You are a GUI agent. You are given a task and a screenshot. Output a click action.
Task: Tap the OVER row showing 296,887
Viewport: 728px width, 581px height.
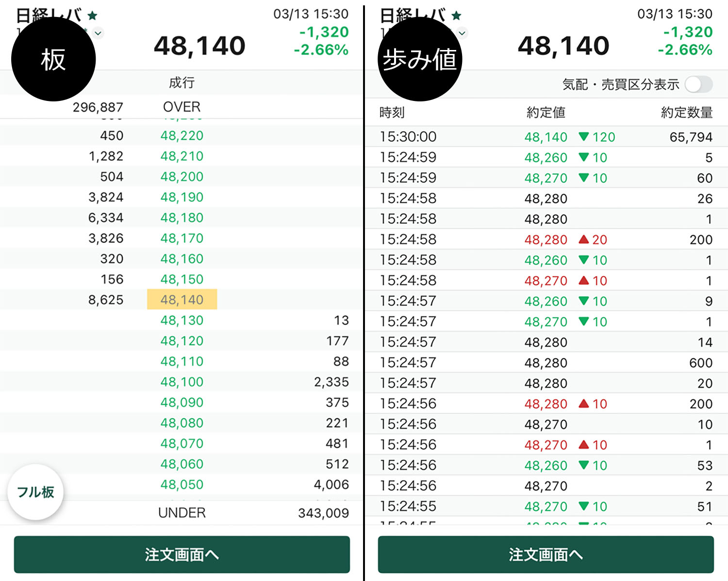[182, 107]
